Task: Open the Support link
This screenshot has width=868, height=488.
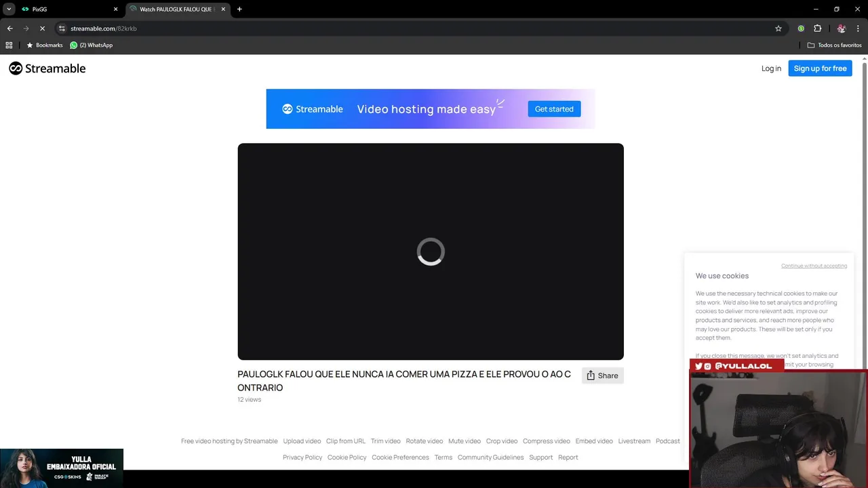Action: 541,457
